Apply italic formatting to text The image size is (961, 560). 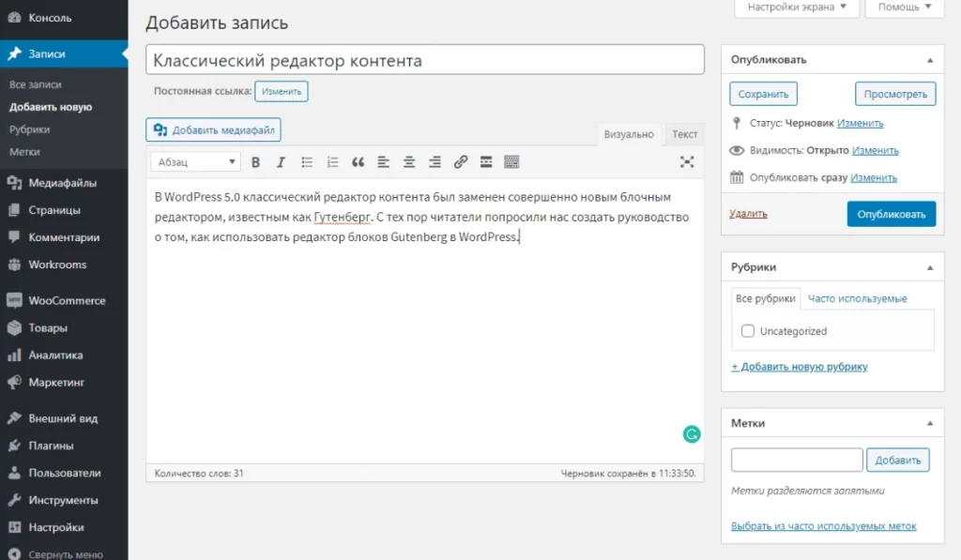[x=281, y=162]
